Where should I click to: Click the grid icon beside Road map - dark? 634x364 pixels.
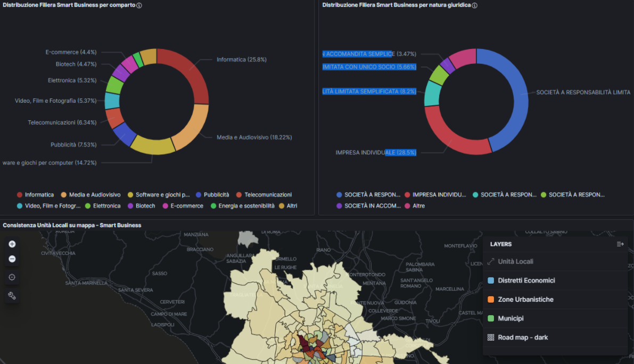pos(492,337)
